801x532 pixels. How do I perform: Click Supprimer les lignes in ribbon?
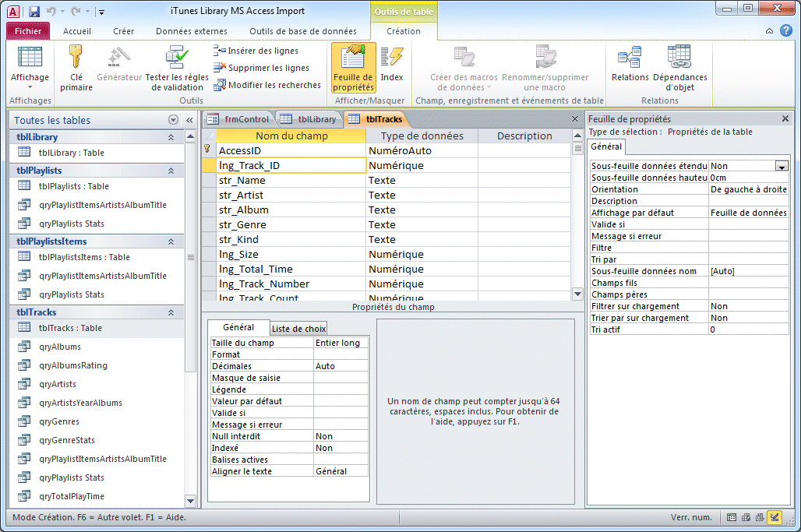click(268, 68)
